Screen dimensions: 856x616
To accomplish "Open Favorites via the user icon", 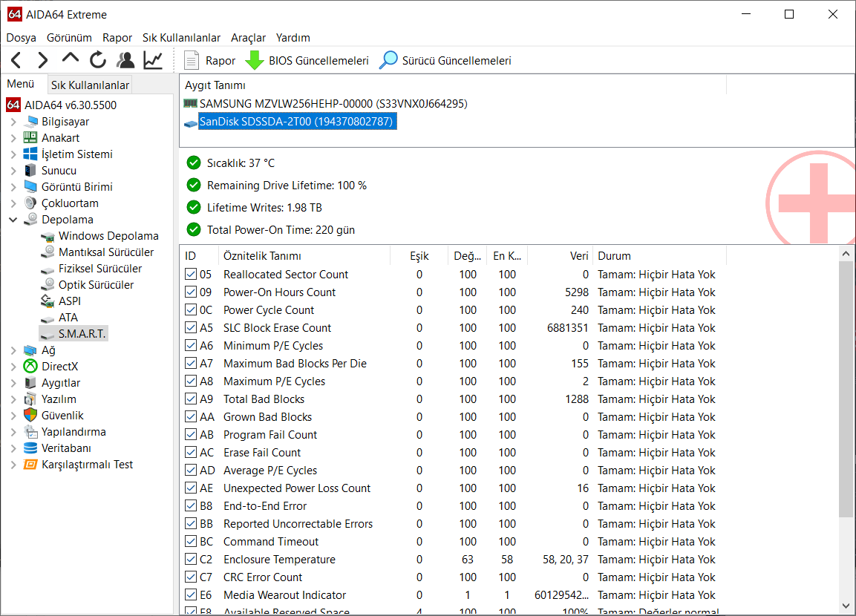I will pyautogui.click(x=125, y=61).
